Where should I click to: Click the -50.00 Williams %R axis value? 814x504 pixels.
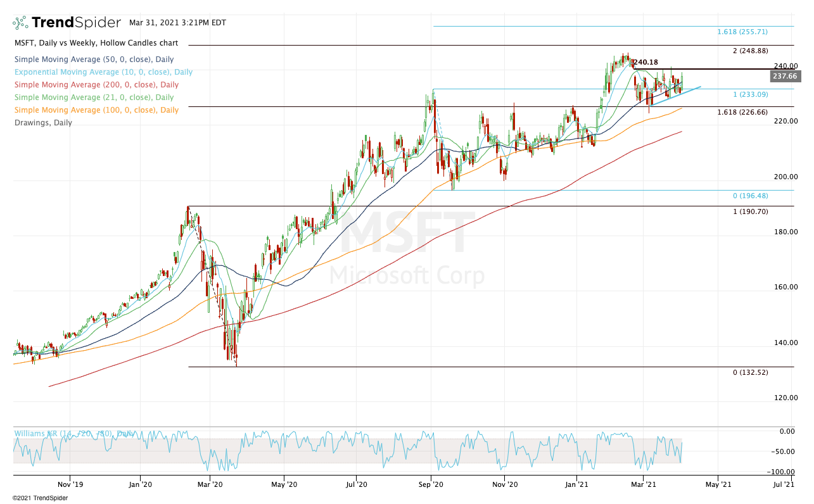point(784,451)
